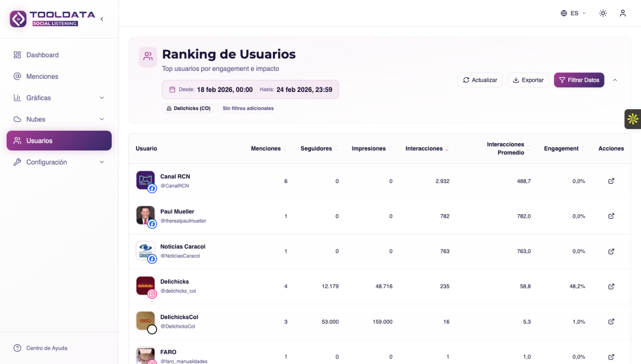This screenshot has height=364, width=641.
Task: Open external link for Paul Mueller
Action: tap(611, 216)
